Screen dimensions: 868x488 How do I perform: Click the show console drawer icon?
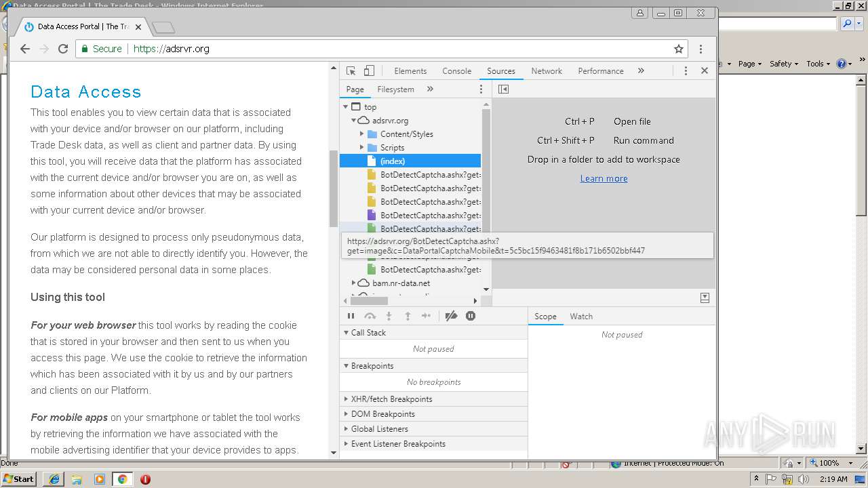(705, 298)
